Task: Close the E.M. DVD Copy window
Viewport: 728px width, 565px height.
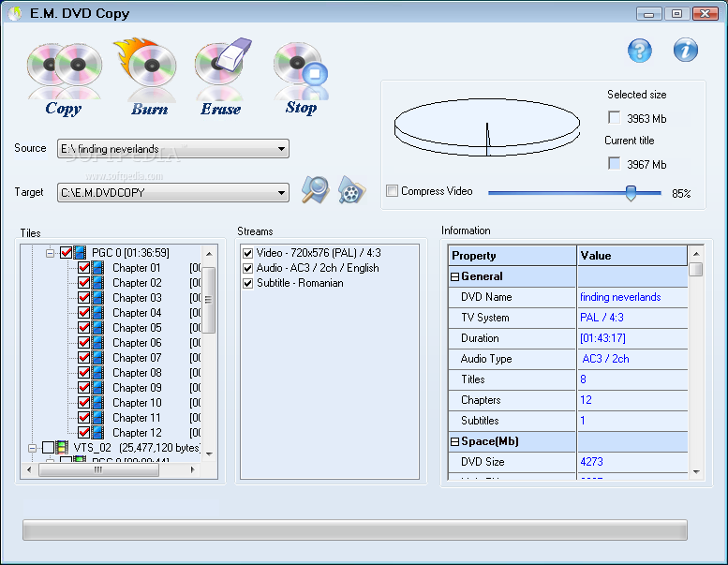Action: [x=705, y=13]
